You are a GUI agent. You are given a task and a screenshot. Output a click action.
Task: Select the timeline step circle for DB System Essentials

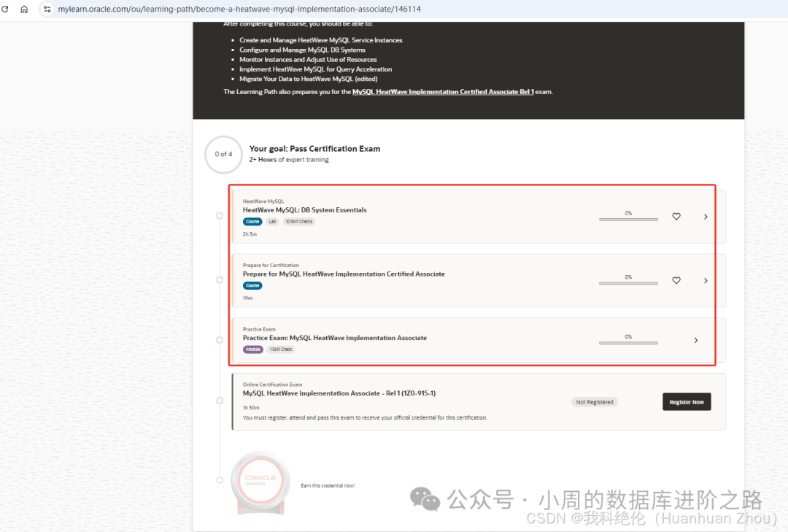click(220, 216)
